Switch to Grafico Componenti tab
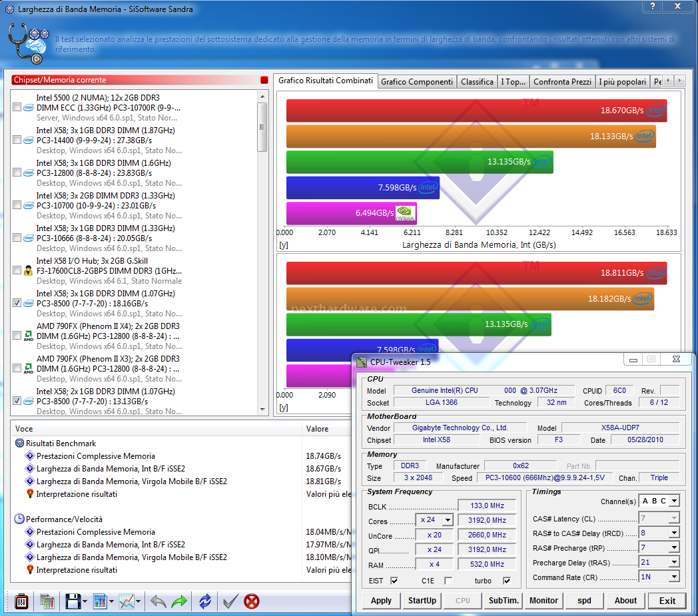Image resolution: width=698 pixels, height=616 pixels. [417, 82]
